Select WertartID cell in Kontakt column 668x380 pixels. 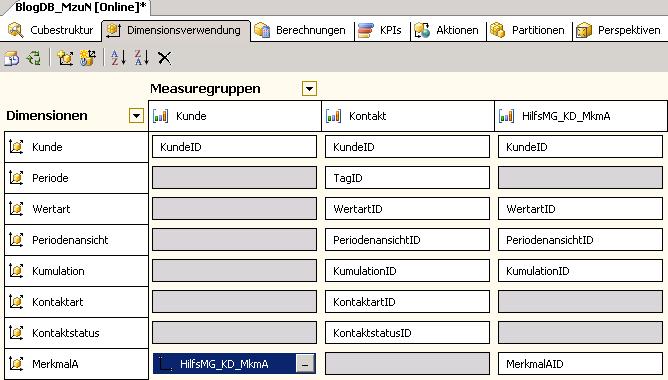click(407, 209)
